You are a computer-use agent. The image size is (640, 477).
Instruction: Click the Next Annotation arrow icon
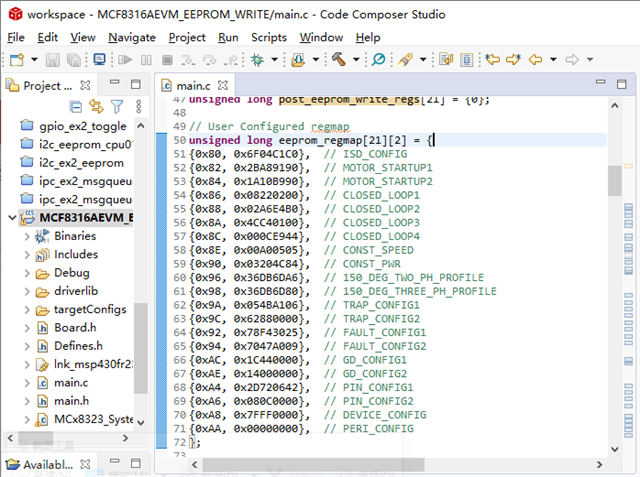pos(513,60)
